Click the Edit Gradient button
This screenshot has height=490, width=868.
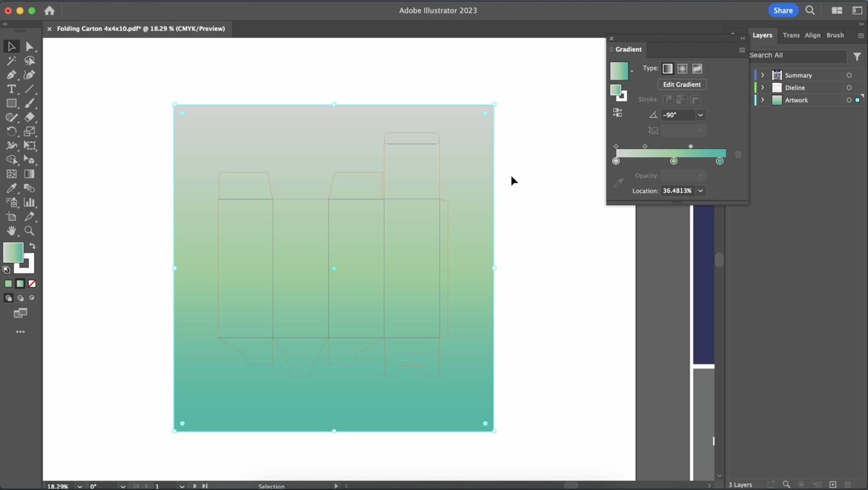[x=681, y=84]
